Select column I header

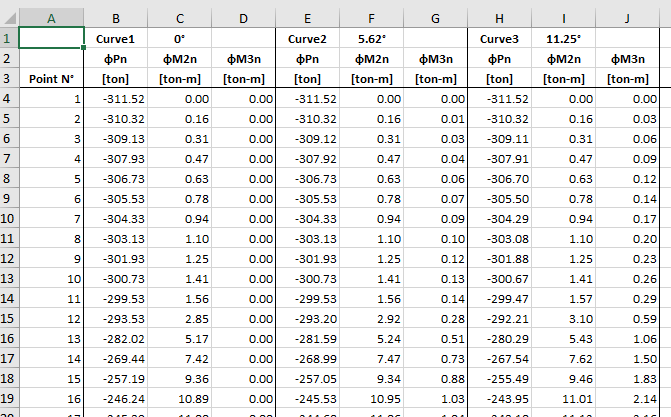pyautogui.click(x=564, y=18)
